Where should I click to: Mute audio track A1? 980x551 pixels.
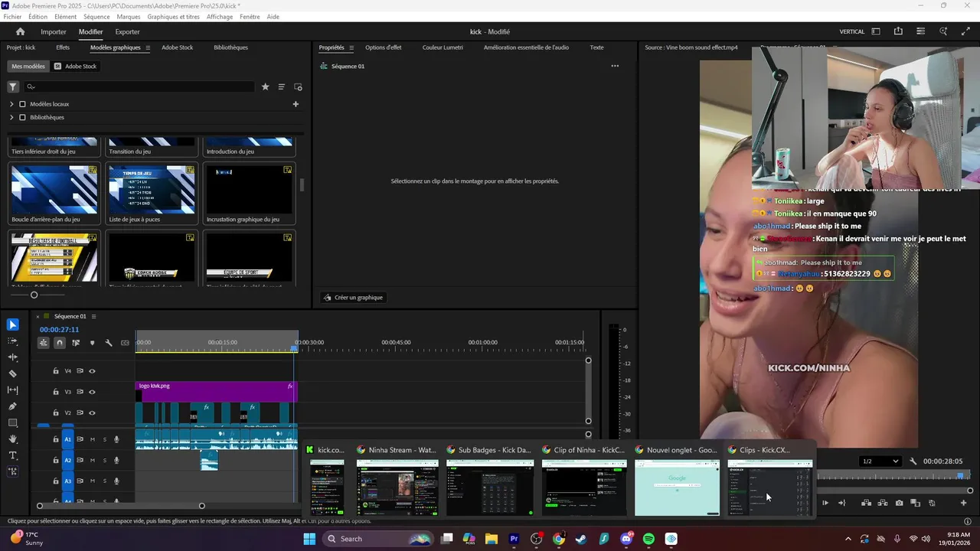[93, 439]
